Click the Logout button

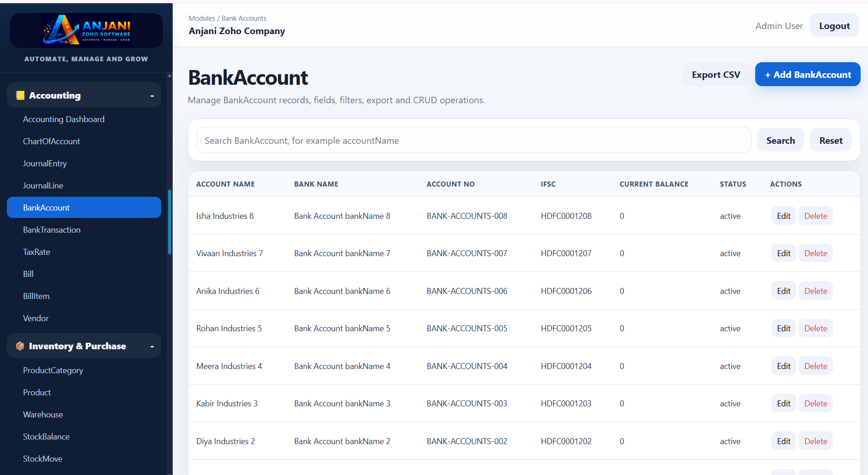tap(834, 26)
